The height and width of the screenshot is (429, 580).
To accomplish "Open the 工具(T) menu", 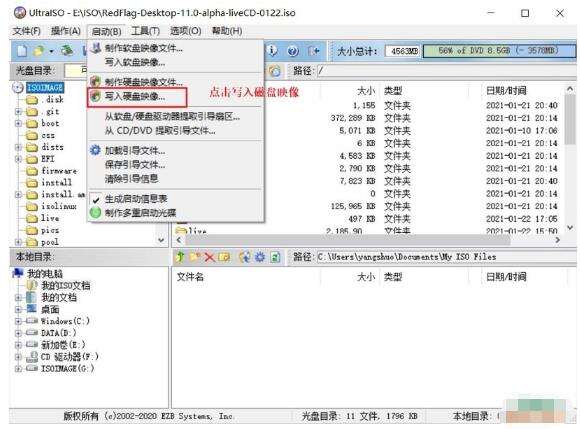I will point(145,31).
